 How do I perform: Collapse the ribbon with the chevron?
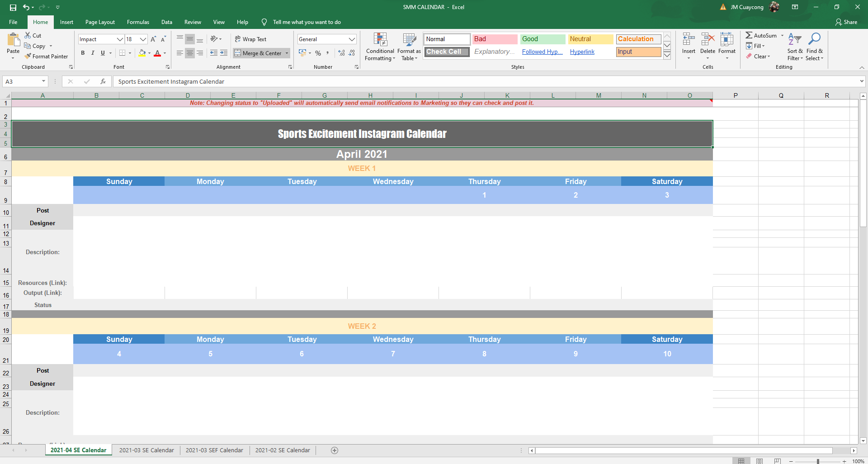click(862, 67)
